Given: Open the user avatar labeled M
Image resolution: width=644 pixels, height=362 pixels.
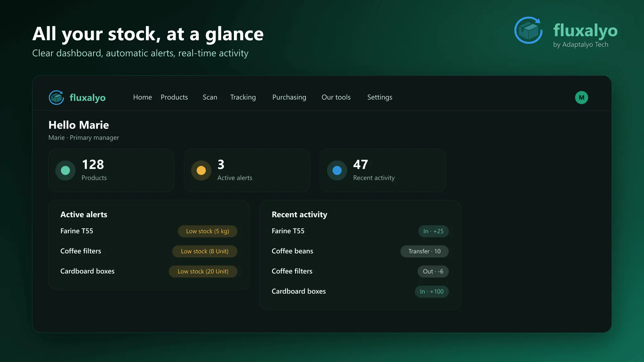Looking at the screenshot, I should pos(581,97).
